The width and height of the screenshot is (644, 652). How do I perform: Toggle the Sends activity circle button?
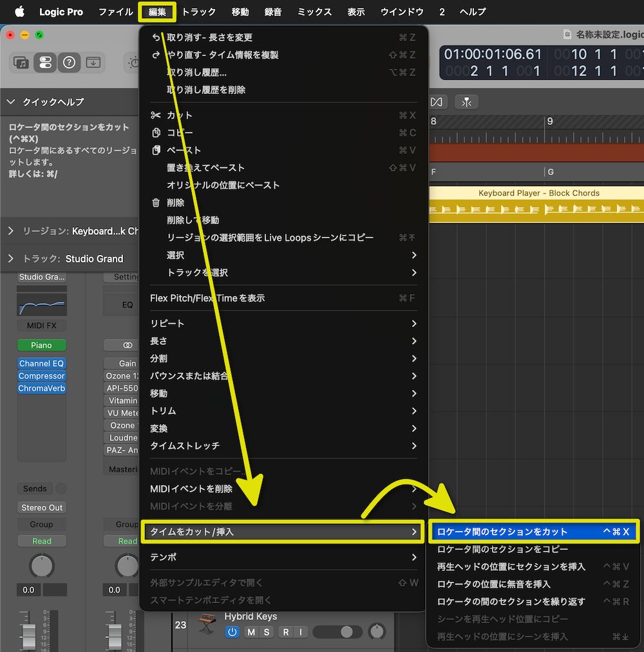pos(61,489)
